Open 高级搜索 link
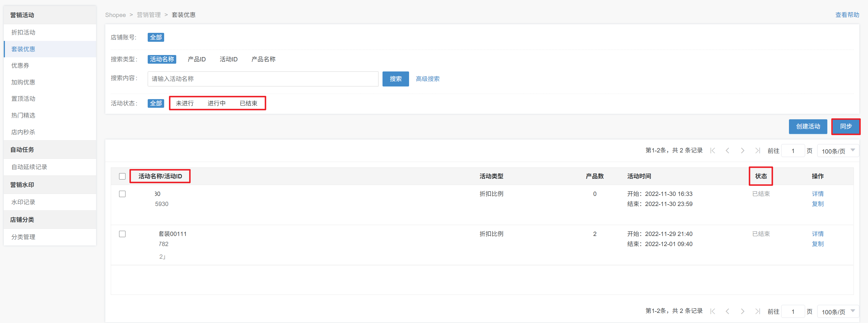868x323 pixels. click(x=427, y=79)
